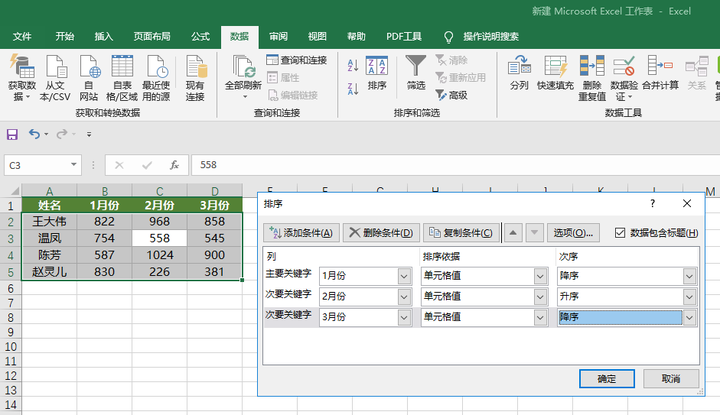Sort descending Z to A icon
The image size is (720, 415).
tap(353, 89)
